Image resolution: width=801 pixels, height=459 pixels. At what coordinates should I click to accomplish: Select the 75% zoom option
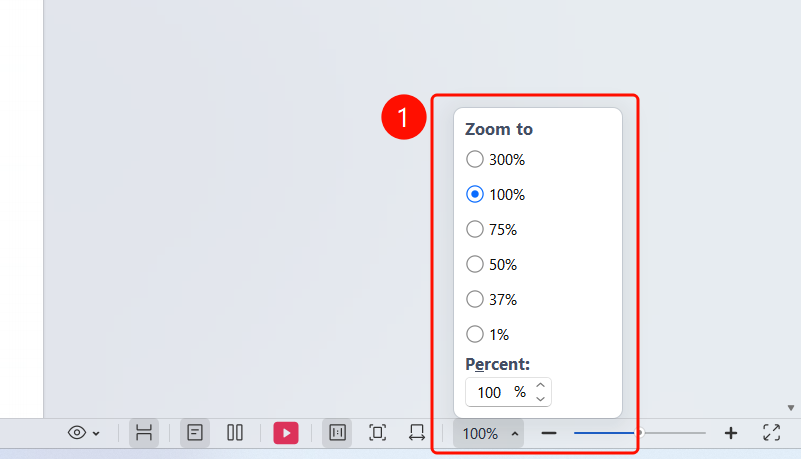pos(475,229)
